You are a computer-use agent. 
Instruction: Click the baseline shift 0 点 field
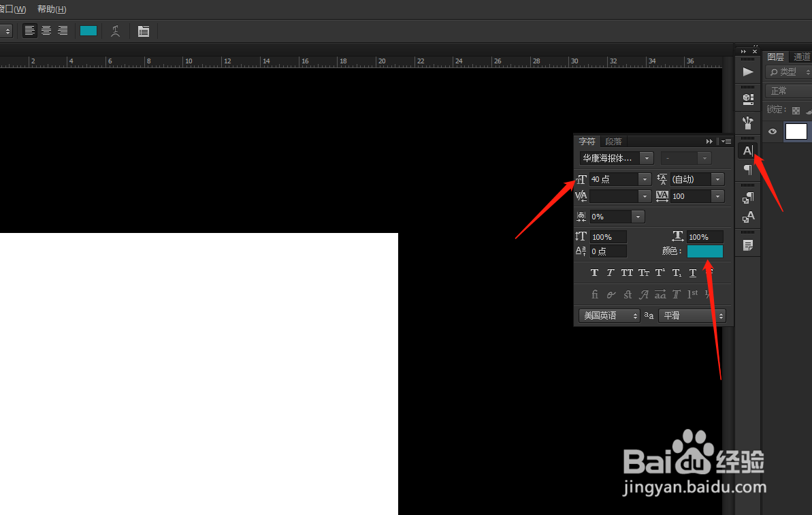(x=608, y=251)
